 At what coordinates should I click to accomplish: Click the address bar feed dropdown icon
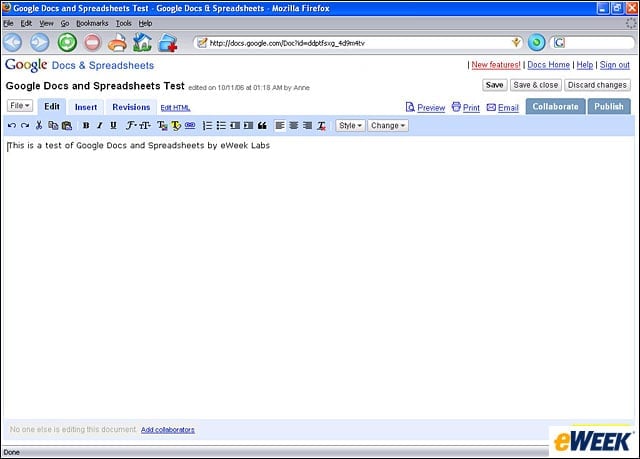[x=516, y=42]
